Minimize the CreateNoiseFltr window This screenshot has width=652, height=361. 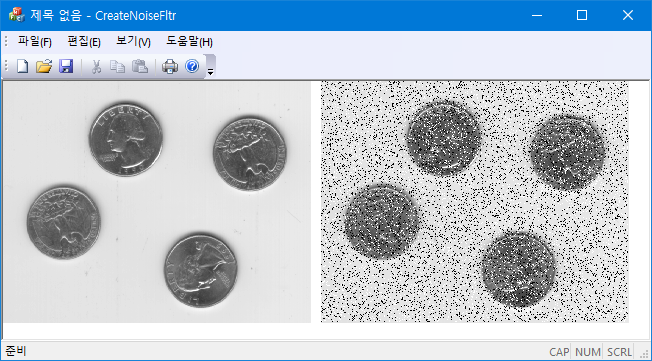(537, 15)
